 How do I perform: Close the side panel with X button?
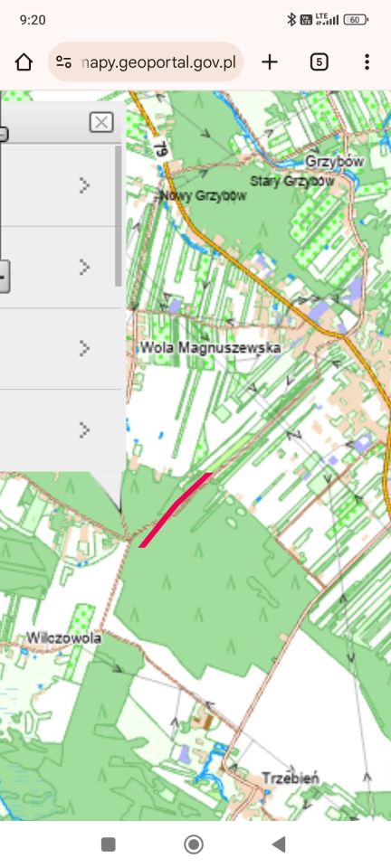click(101, 122)
